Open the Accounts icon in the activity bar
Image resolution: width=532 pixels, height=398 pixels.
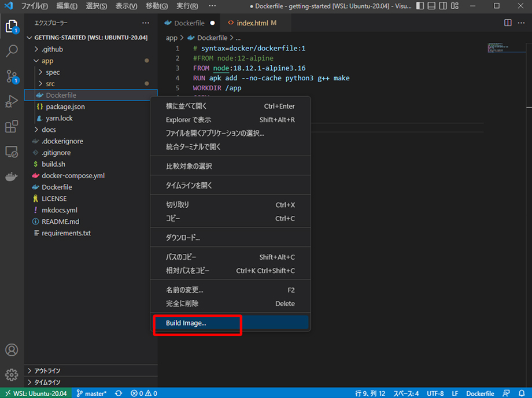tap(12, 350)
